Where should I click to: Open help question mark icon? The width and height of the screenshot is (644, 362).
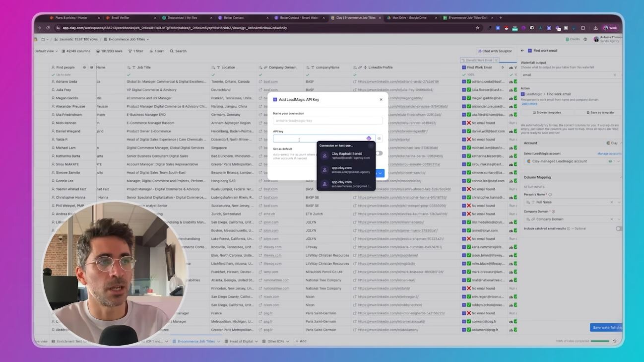coord(585,39)
